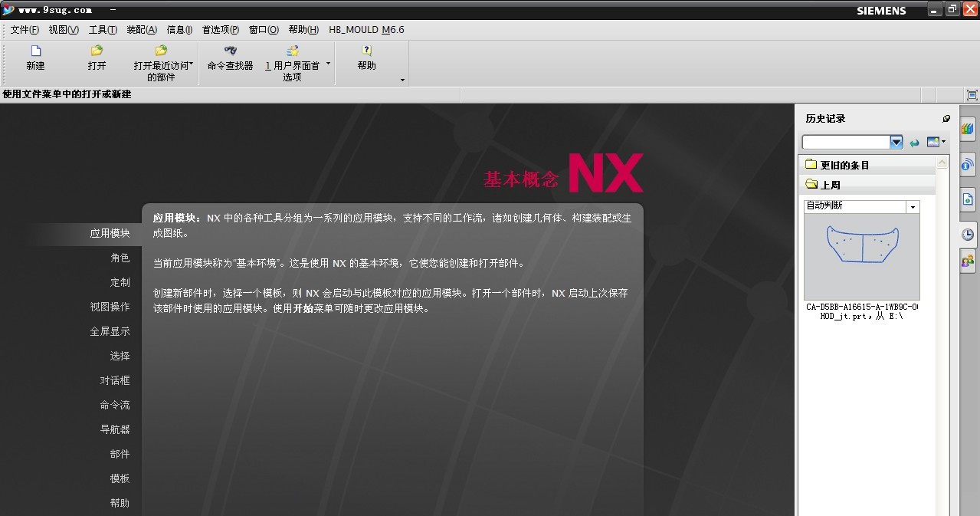Open the 自动判断 dropdown arrow
Screen dimensions: 980x516
tap(913, 207)
